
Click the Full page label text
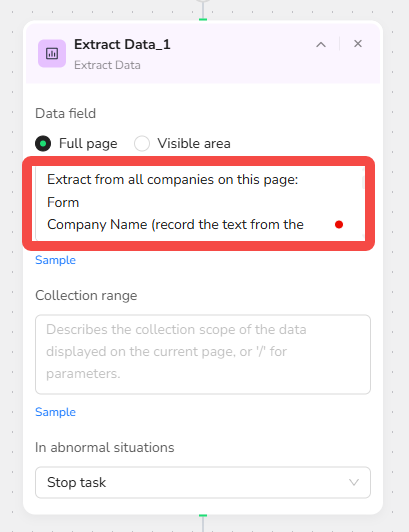pyautogui.click(x=88, y=144)
